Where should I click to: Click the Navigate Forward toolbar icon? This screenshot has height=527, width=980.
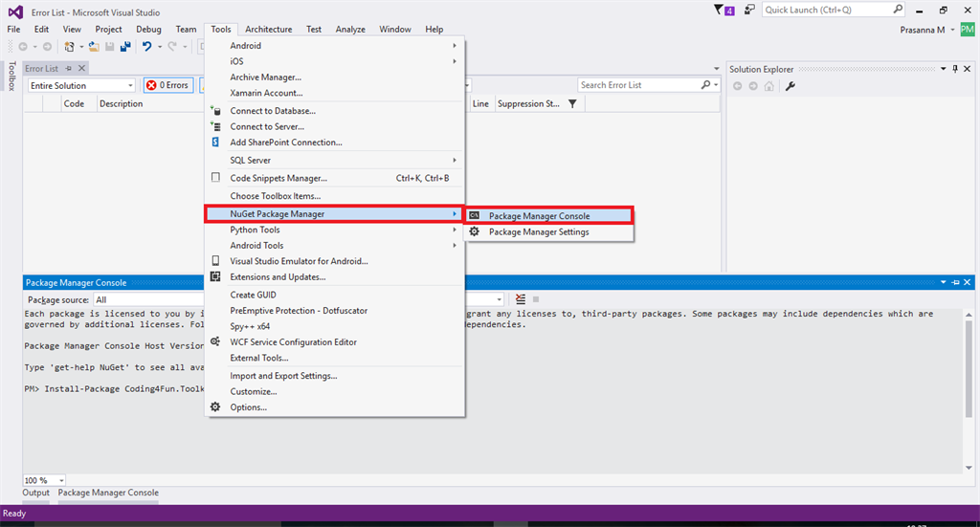47,46
